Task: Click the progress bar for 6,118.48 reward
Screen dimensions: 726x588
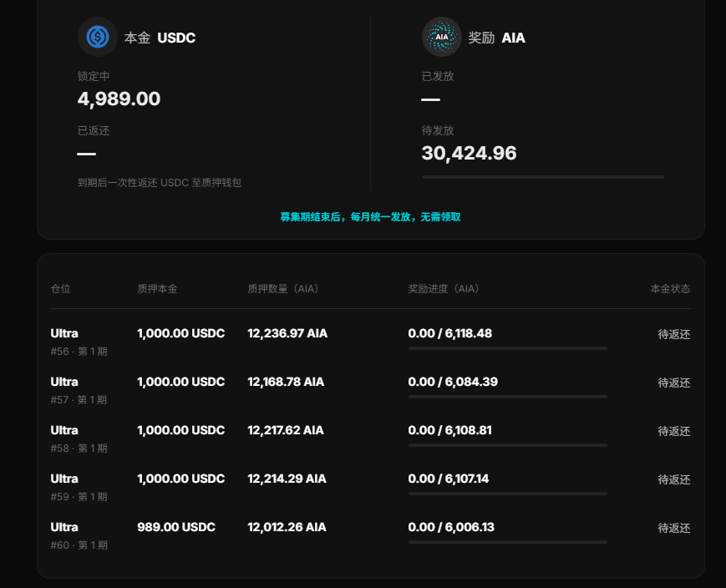Action: tap(507, 348)
